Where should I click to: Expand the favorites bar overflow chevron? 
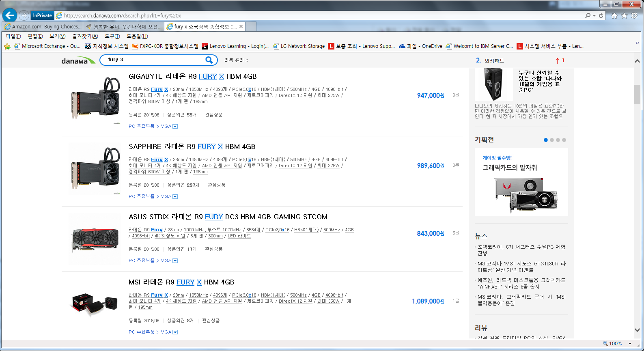[637, 43]
